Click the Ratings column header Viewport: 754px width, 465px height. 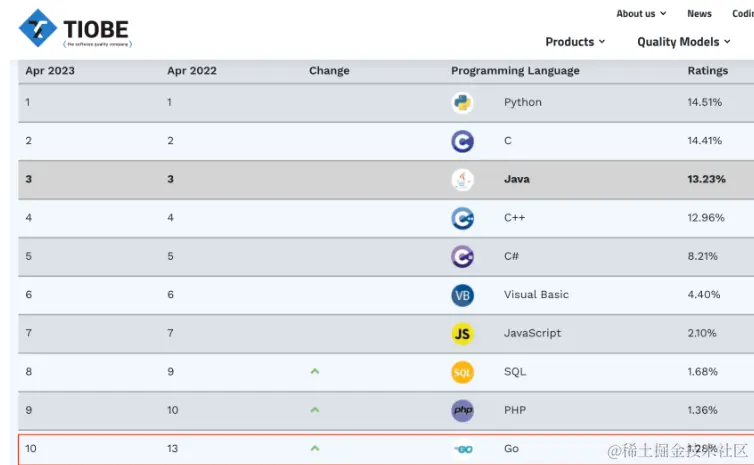(x=707, y=71)
